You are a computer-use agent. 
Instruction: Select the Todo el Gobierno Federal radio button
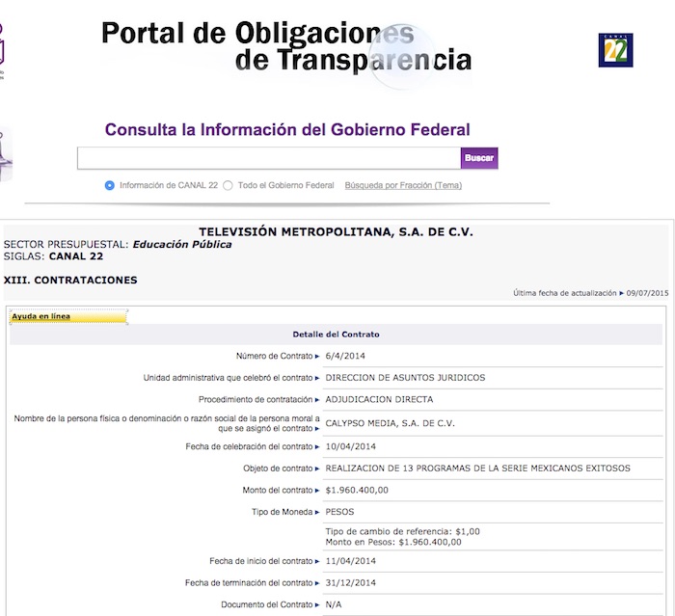228,185
